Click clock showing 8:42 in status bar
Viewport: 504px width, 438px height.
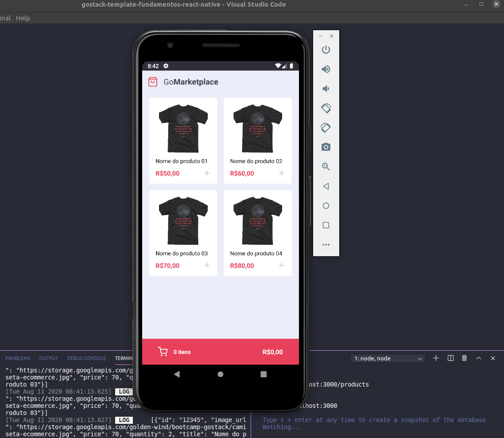[153, 66]
